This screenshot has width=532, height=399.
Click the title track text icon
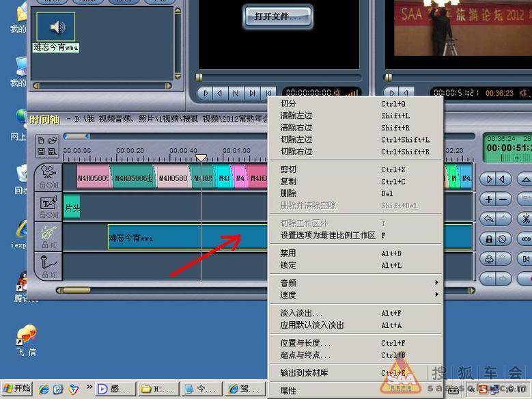click(x=48, y=202)
